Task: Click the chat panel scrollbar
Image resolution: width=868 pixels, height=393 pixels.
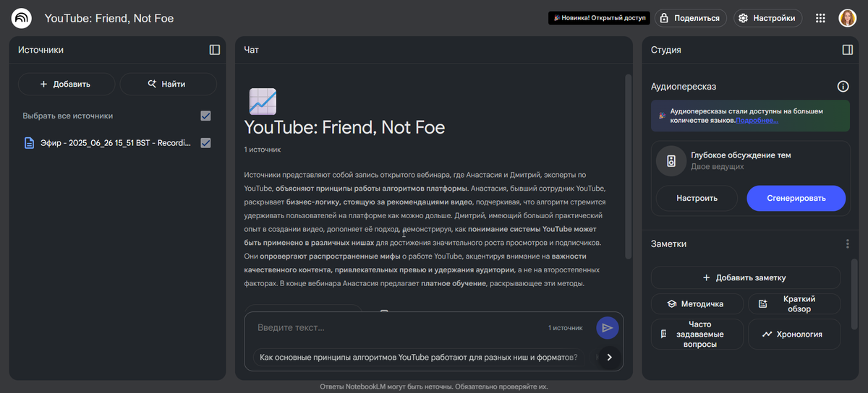Action: (628, 166)
